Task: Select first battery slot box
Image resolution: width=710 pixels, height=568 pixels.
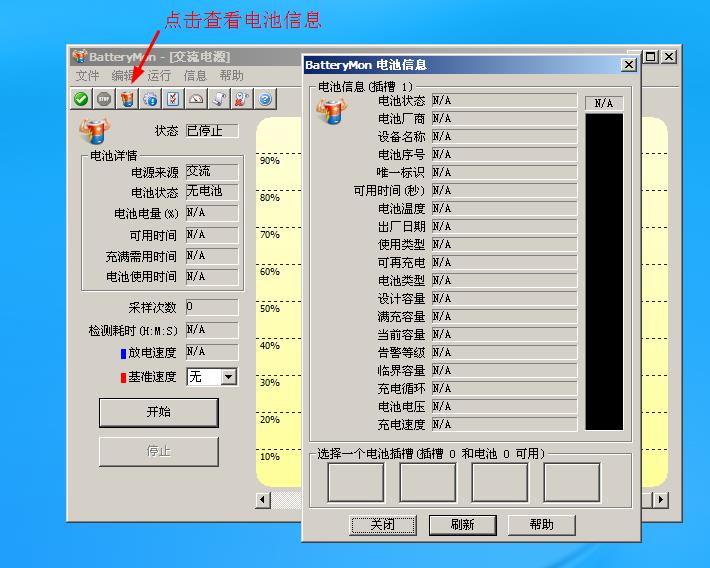Action: (356, 482)
